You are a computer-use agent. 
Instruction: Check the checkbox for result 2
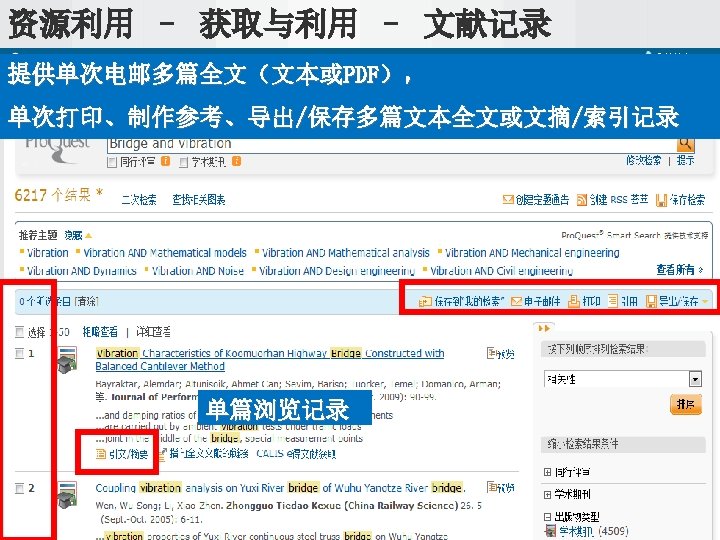(x=19, y=488)
